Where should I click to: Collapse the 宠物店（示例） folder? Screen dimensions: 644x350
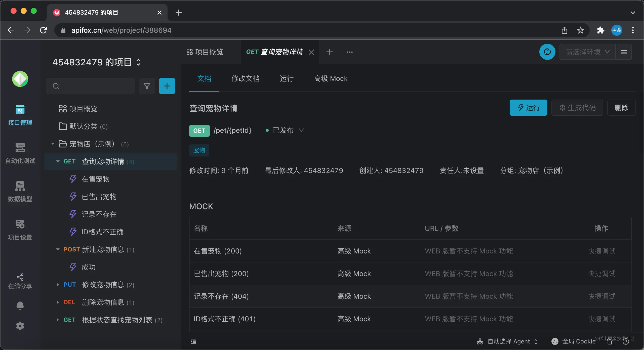click(x=53, y=144)
